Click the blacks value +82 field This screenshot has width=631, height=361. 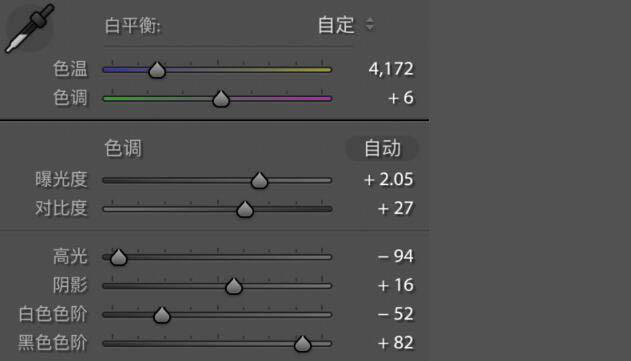(x=395, y=343)
